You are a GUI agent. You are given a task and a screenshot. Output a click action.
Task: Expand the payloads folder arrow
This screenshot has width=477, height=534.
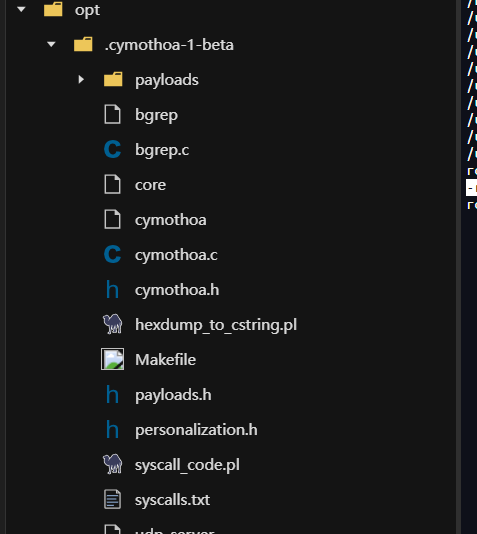[x=81, y=80]
